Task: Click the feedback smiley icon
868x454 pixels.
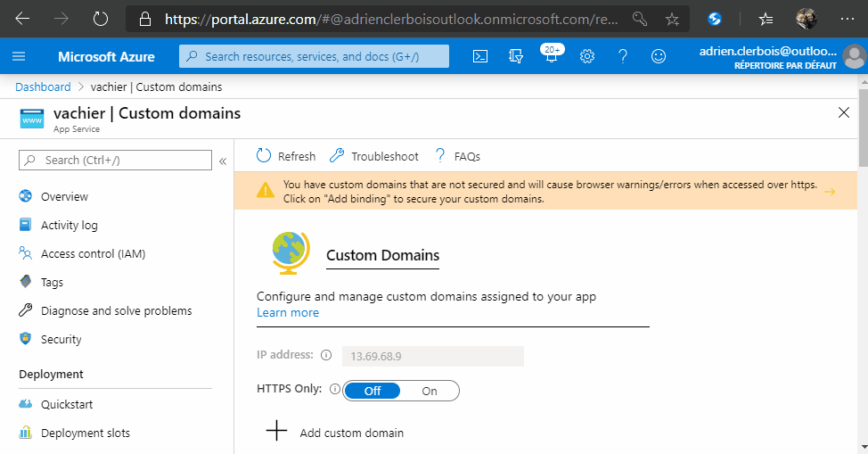Action: pyautogui.click(x=659, y=56)
